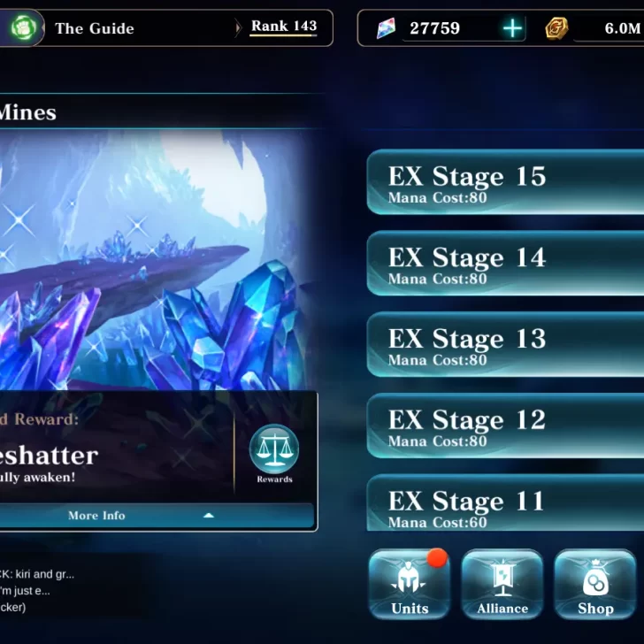Open the Alliance banner icon
Screen dimensions: 644x644
(x=502, y=584)
